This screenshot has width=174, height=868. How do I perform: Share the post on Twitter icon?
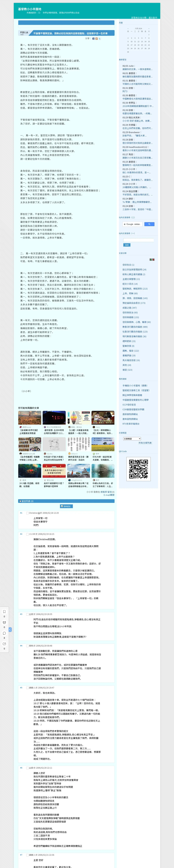click(99, 39)
